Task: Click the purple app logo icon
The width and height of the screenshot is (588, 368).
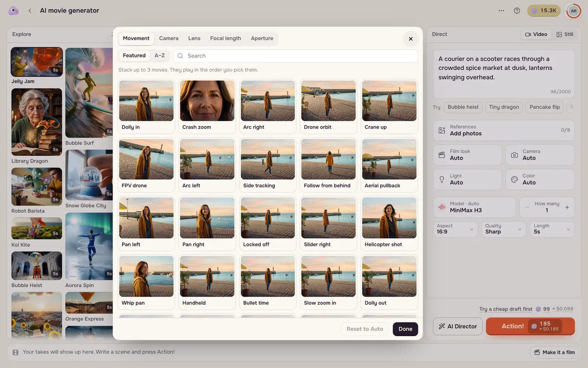Action: click(13, 10)
